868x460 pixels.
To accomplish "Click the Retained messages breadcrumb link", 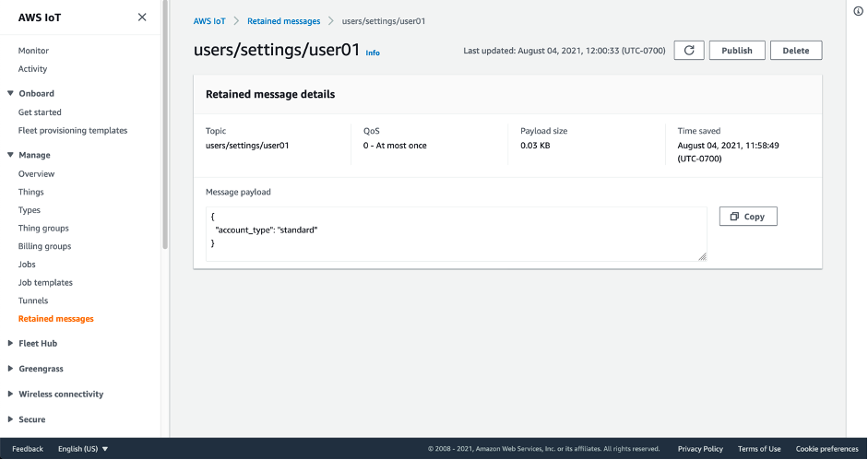I will pyautogui.click(x=283, y=21).
